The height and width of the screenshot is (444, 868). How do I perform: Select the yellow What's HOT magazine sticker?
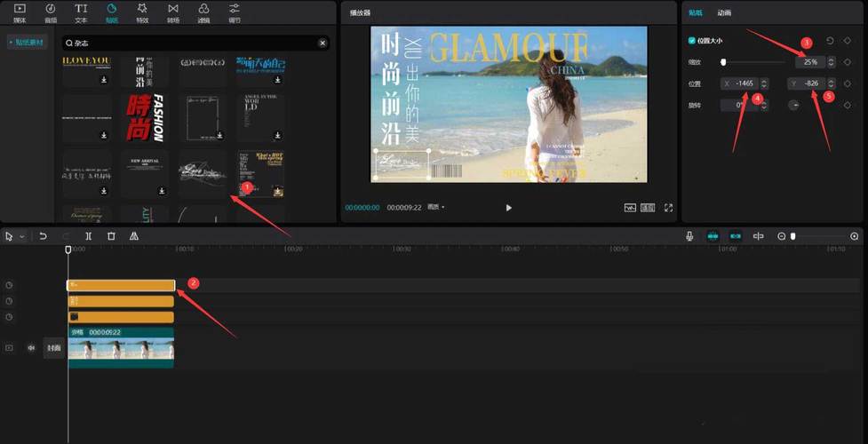click(261, 173)
